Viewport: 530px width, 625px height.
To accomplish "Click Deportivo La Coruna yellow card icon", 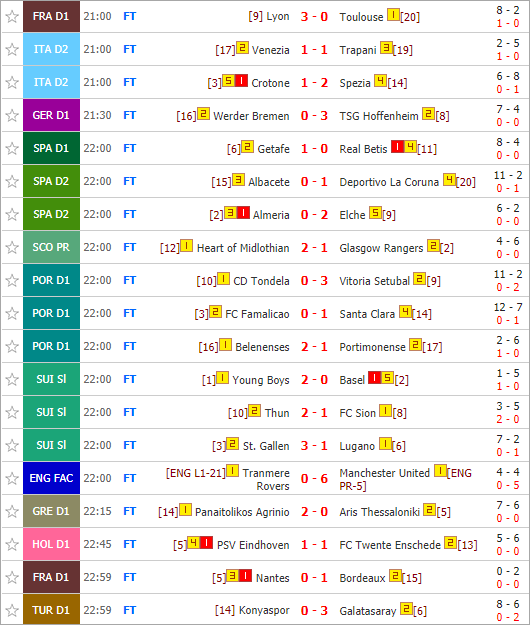I will point(449,179).
